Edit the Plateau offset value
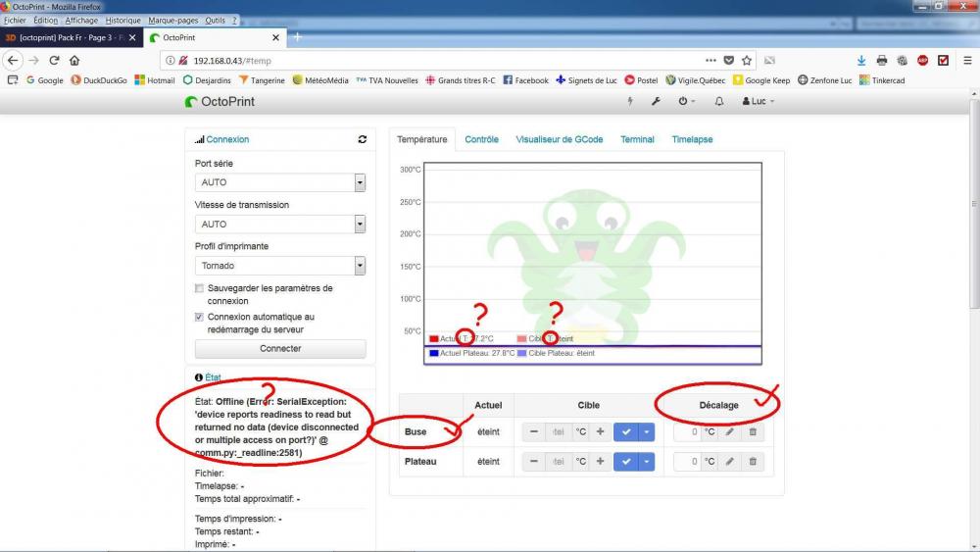The width and height of the screenshot is (980, 552). tap(729, 462)
